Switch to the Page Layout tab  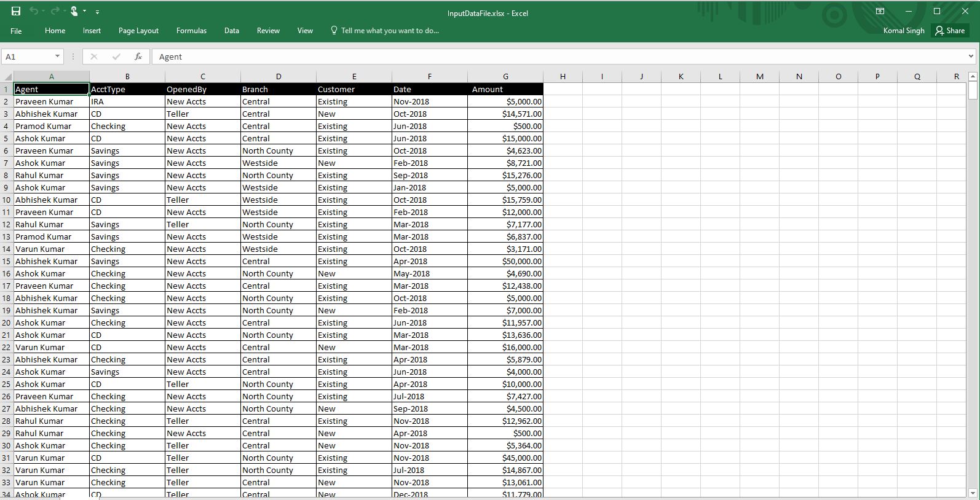coord(138,31)
